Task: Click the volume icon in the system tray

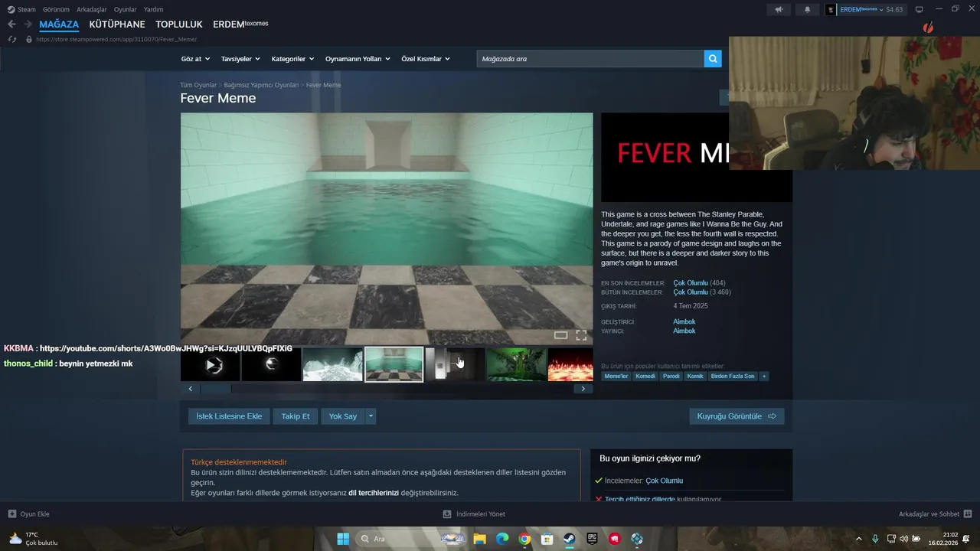Action: (x=903, y=539)
